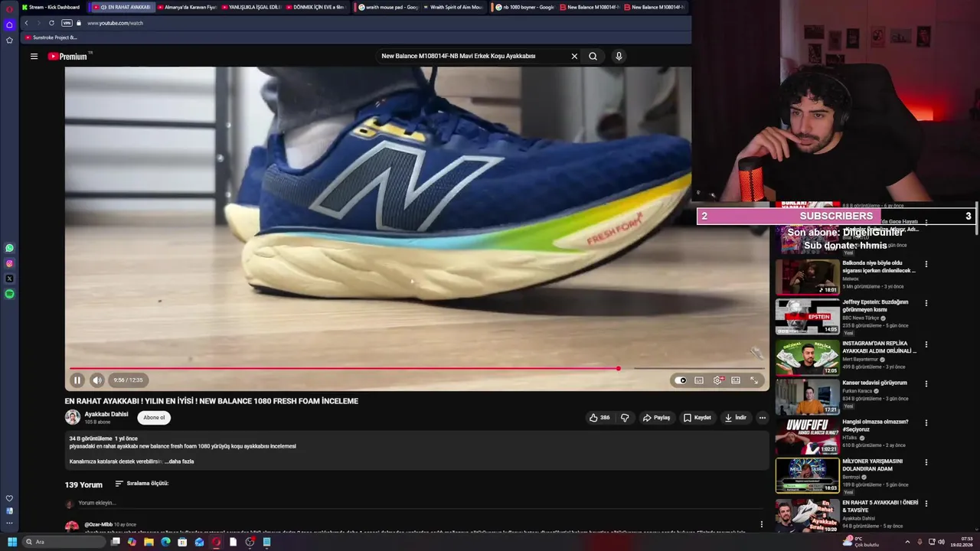The height and width of the screenshot is (551, 980).
Task: Click the search magnifier button
Action: tap(593, 56)
